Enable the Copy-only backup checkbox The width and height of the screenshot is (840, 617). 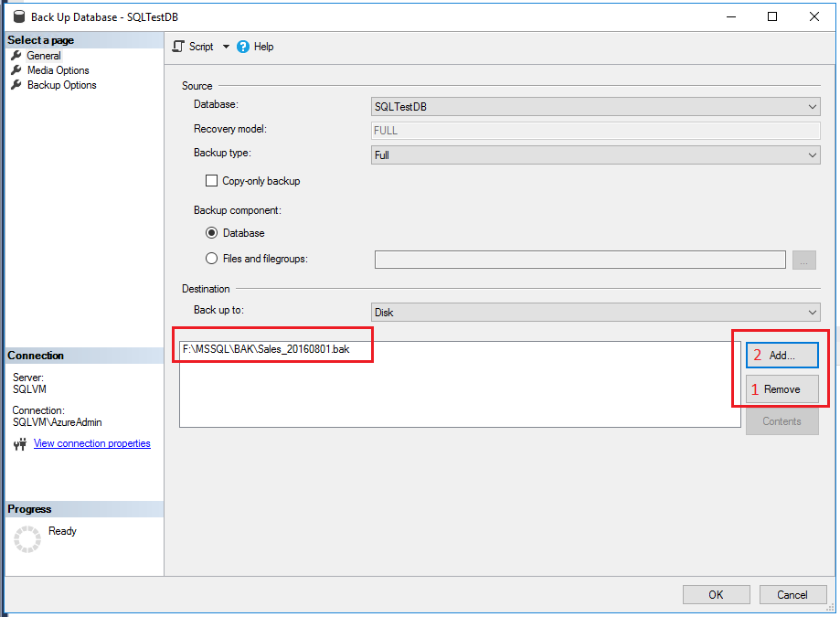tap(212, 180)
